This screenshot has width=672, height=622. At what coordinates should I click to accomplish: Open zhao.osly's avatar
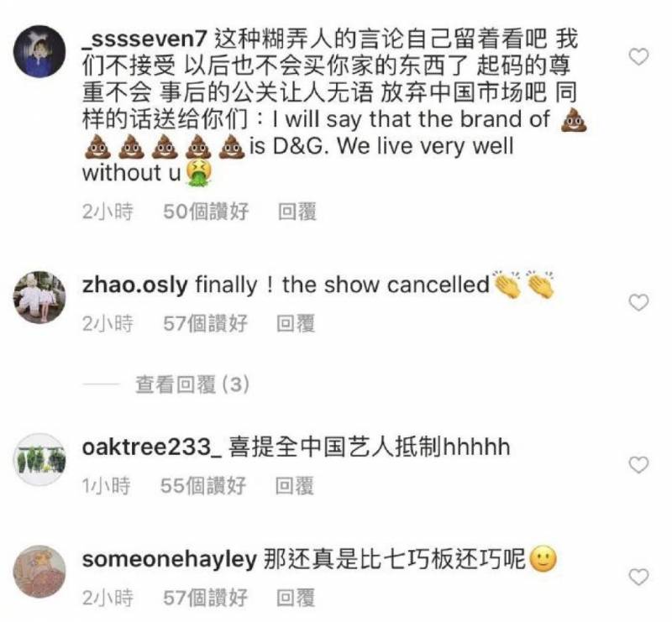[x=39, y=297]
